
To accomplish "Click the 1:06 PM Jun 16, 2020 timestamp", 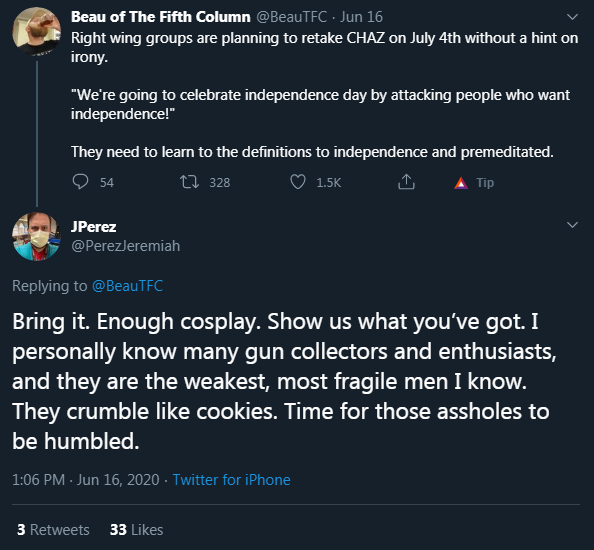I will (86, 480).
